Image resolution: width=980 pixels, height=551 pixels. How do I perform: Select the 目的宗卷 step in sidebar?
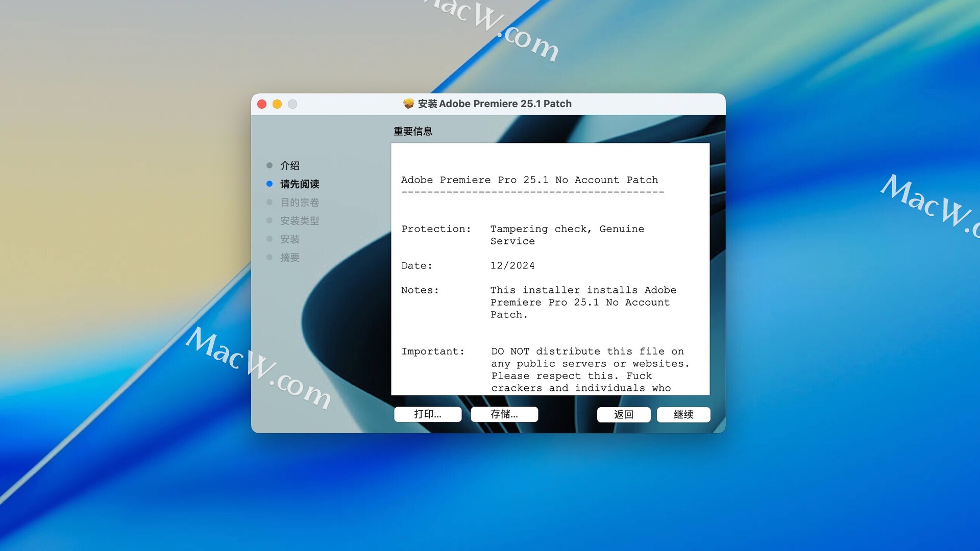pos(300,202)
